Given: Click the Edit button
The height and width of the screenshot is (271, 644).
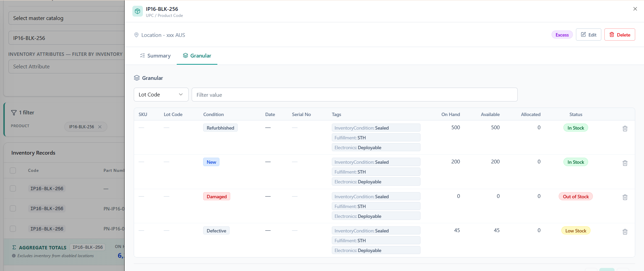Looking at the screenshot, I should click(x=588, y=35).
